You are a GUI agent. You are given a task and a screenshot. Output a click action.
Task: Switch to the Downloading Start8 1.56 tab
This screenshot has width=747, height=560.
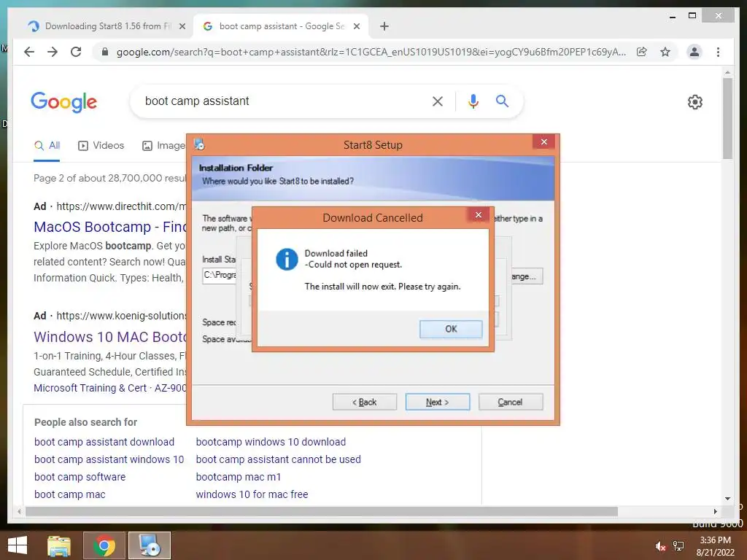coord(108,26)
